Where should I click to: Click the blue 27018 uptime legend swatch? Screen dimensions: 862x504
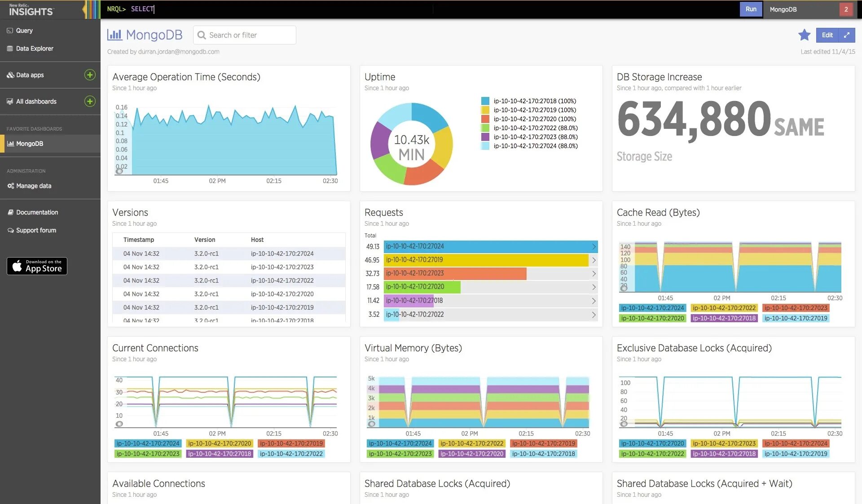[x=485, y=101]
